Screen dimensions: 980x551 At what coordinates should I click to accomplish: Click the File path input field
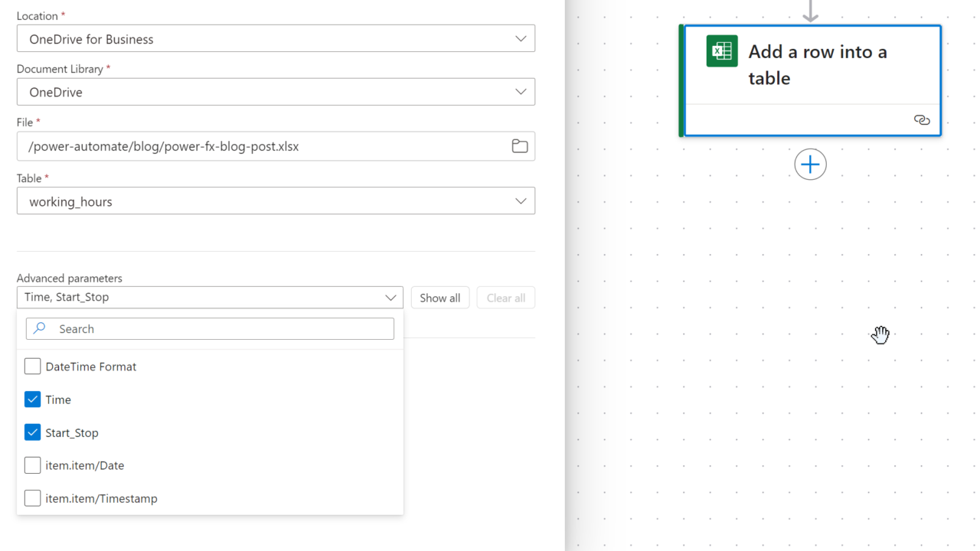[276, 146]
